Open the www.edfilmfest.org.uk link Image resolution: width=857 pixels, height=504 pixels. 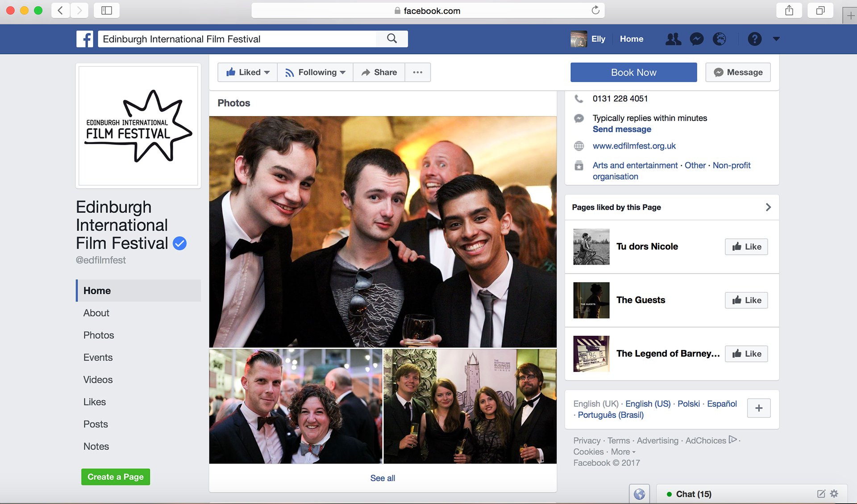pyautogui.click(x=634, y=146)
